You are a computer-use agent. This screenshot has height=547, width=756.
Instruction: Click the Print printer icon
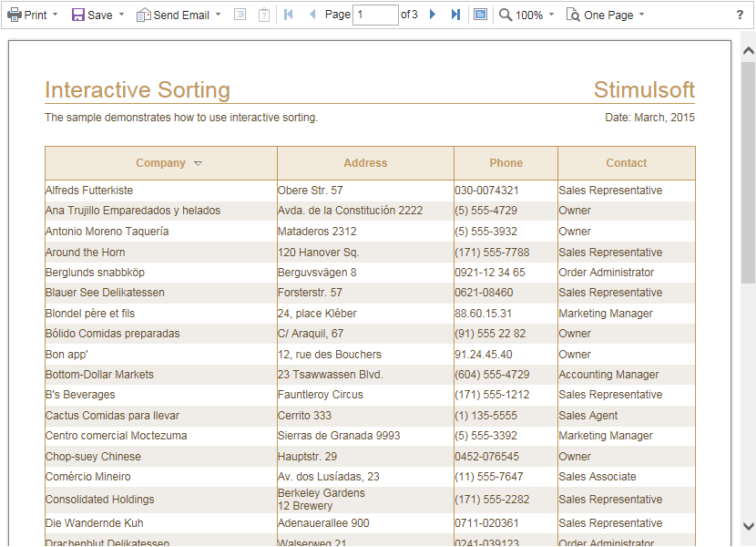tap(14, 15)
